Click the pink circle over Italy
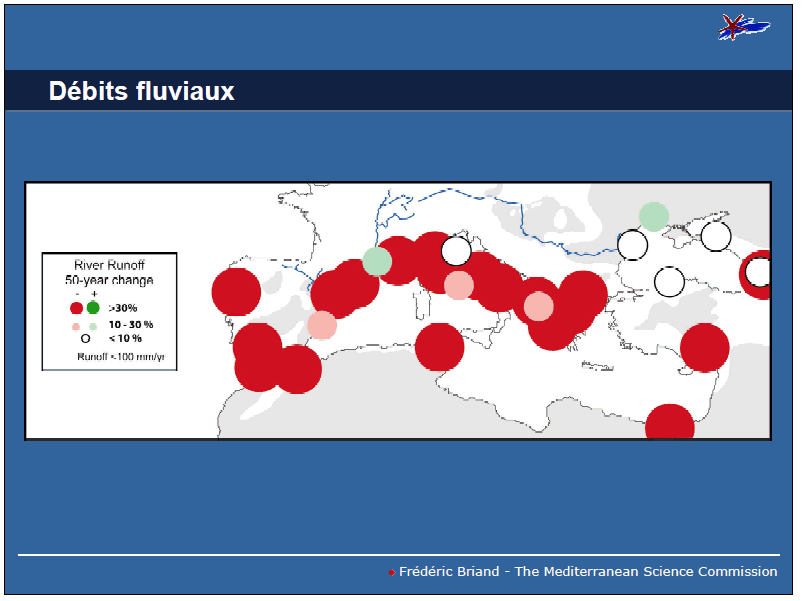Viewport: 807px width, 601px height. tap(459, 285)
